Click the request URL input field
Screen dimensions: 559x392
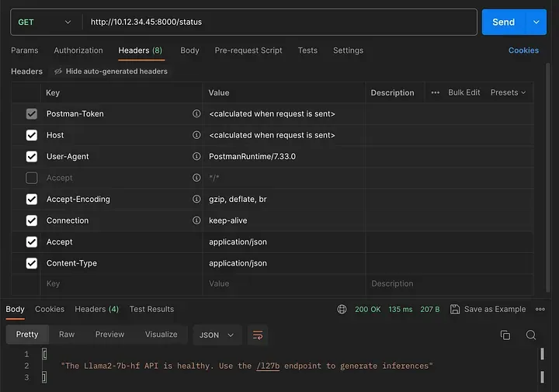point(279,23)
